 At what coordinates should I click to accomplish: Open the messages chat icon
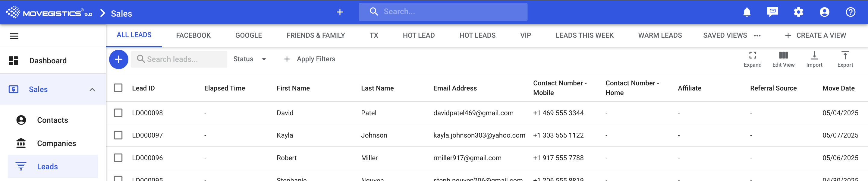772,12
